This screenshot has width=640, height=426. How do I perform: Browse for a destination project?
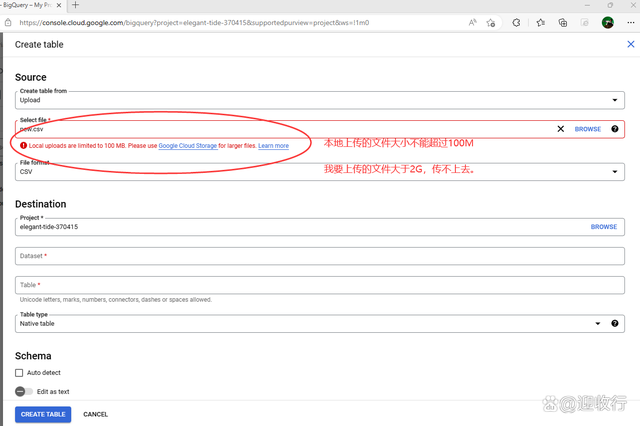(x=604, y=226)
